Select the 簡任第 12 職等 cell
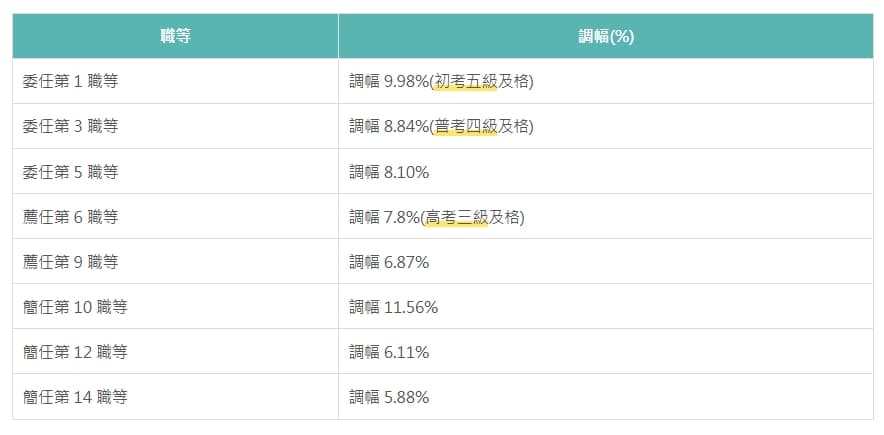The width and height of the screenshot is (884, 435). click(x=175, y=352)
